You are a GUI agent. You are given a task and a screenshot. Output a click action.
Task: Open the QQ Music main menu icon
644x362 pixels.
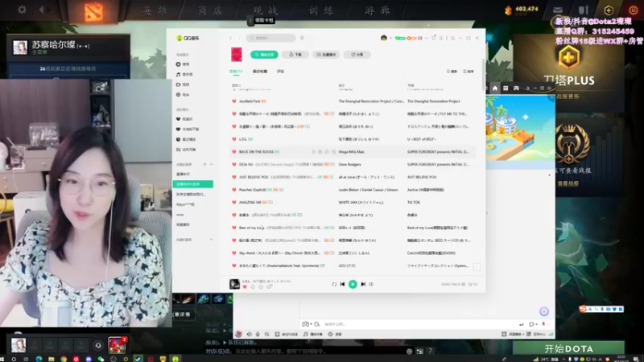coord(441,38)
